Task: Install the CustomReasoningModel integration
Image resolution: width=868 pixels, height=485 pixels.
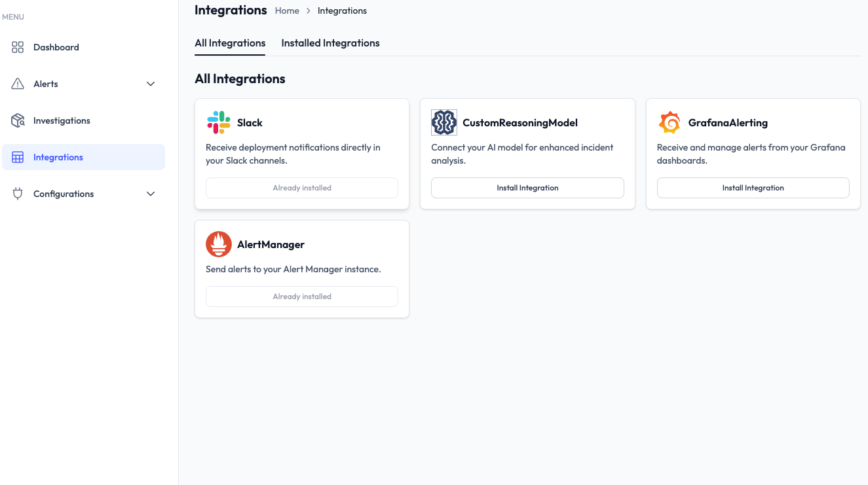Action: (x=527, y=188)
